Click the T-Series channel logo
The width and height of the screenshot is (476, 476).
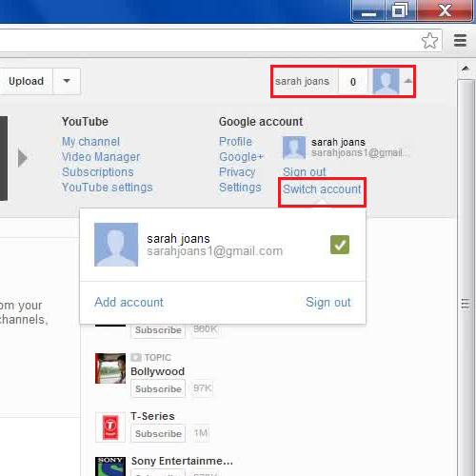[x=110, y=427]
